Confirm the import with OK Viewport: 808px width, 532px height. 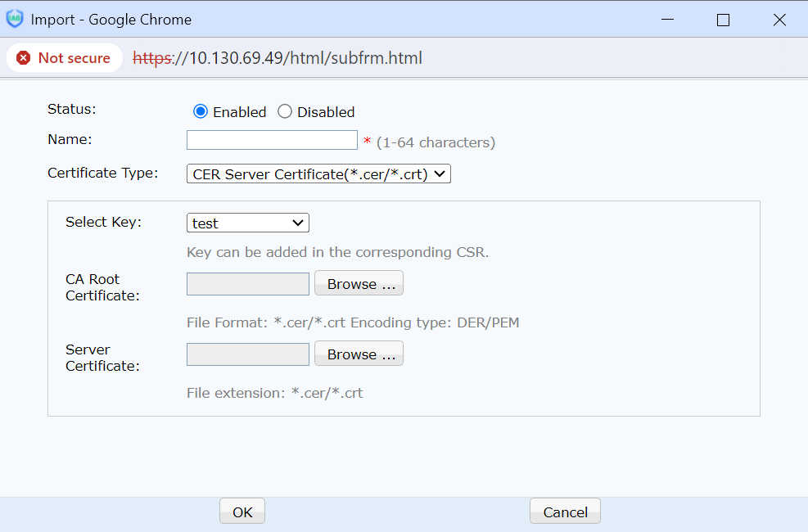click(242, 512)
